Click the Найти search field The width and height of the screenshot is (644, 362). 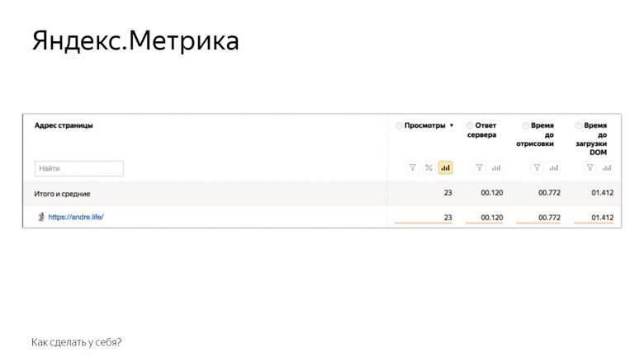79,168
